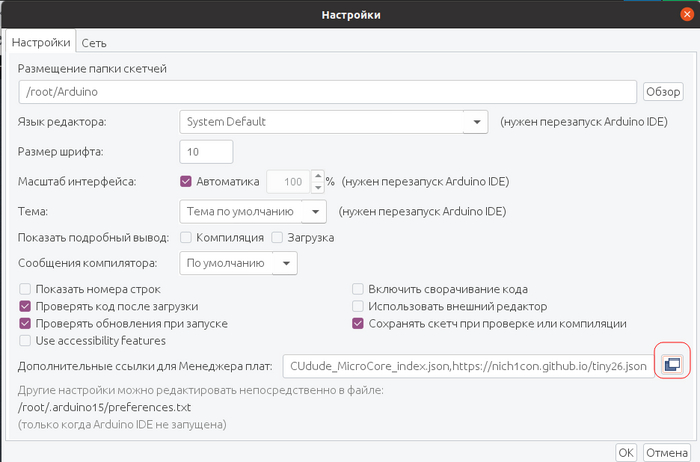
Task: Enable verbose output for Компиляция
Action: pyautogui.click(x=186, y=238)
